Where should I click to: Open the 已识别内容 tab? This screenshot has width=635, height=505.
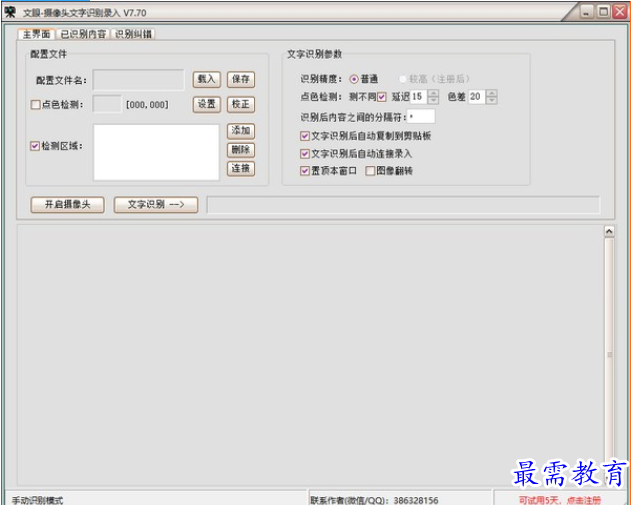[x=83, y=34]
